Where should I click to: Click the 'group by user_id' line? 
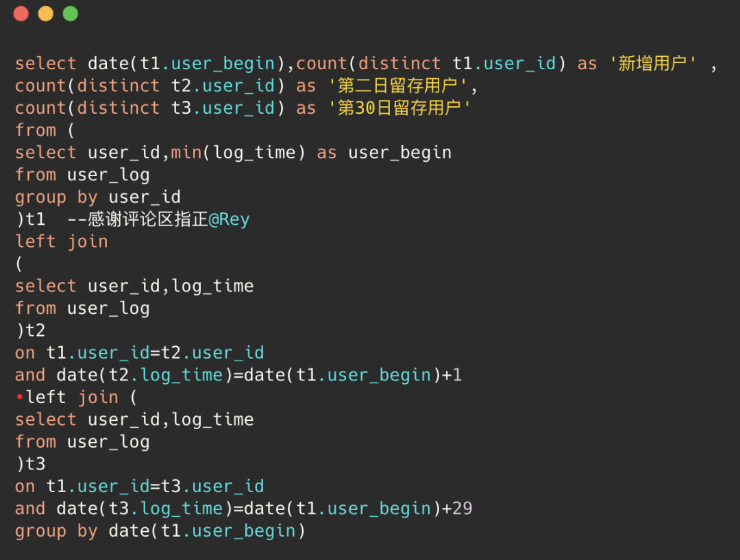[98, 197]
